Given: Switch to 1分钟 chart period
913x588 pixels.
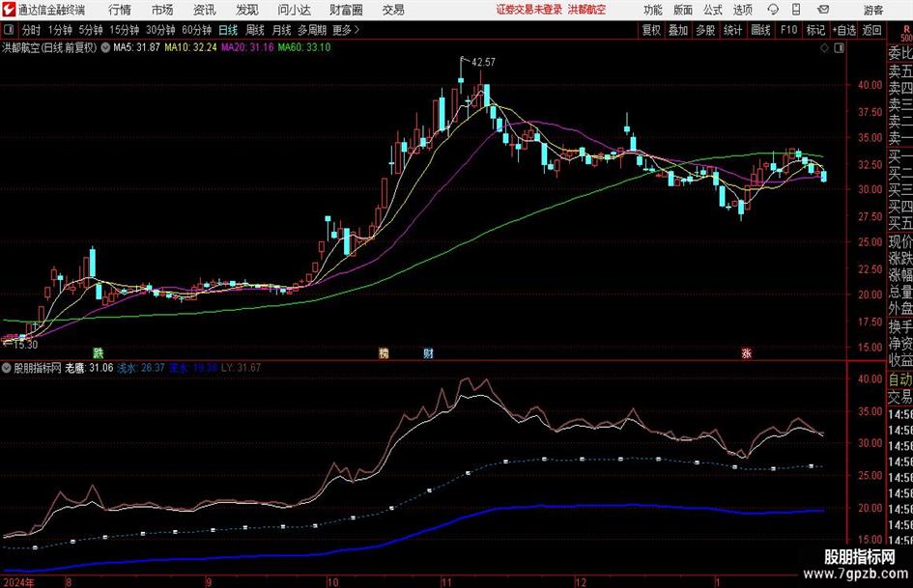Looking at the screenshot, I should tap(59, 30).
